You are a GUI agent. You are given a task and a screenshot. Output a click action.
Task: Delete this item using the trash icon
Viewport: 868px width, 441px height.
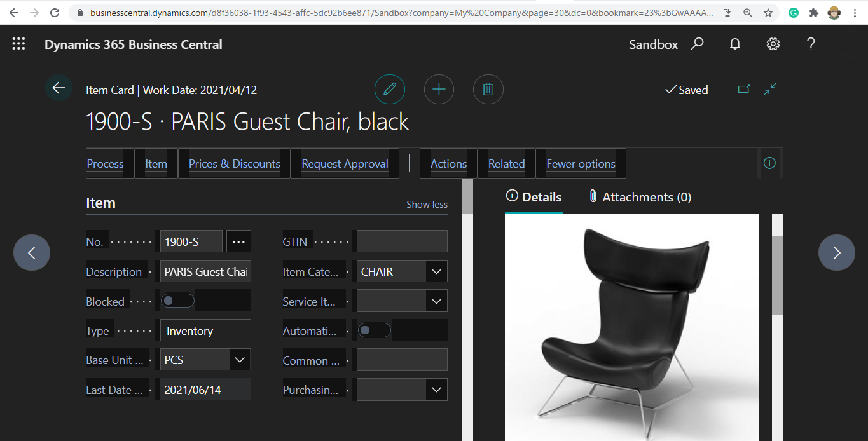click(x=488, y=89)
